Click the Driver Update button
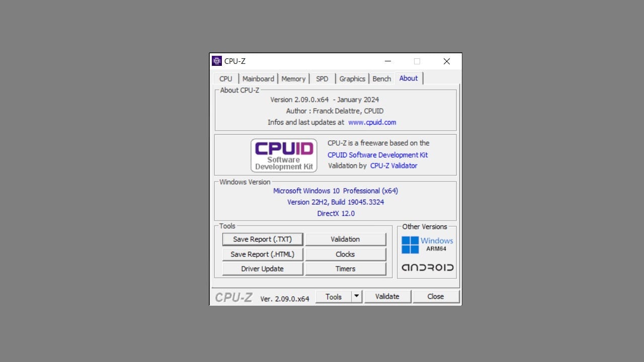644x362 pixels. coord(262,268)
